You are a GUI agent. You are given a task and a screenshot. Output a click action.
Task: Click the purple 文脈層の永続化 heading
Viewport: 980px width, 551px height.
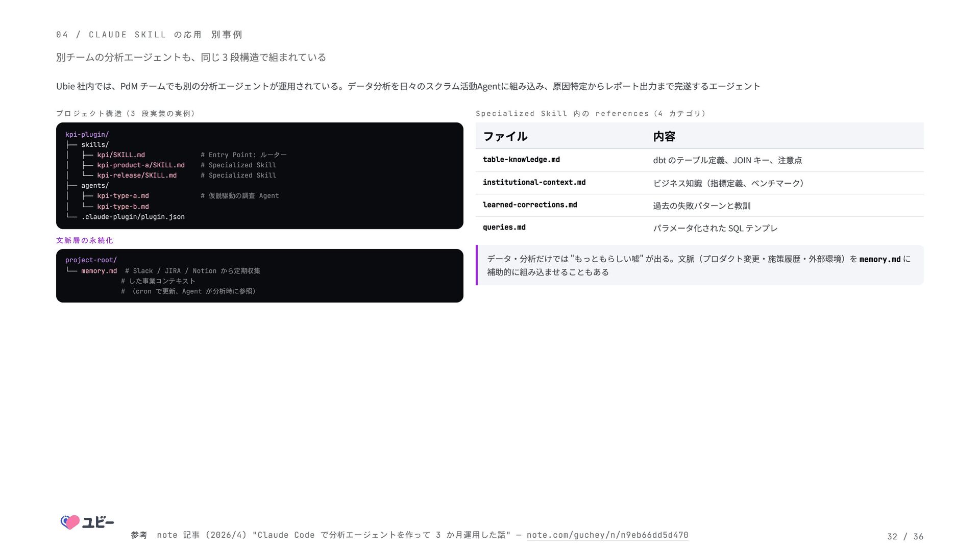point(85,240)
